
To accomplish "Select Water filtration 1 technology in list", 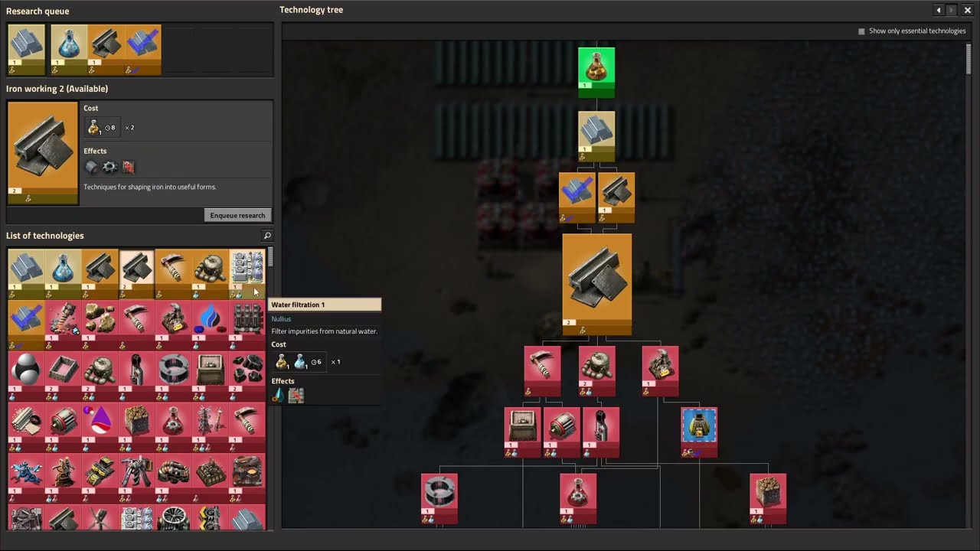I will (247, 273).
